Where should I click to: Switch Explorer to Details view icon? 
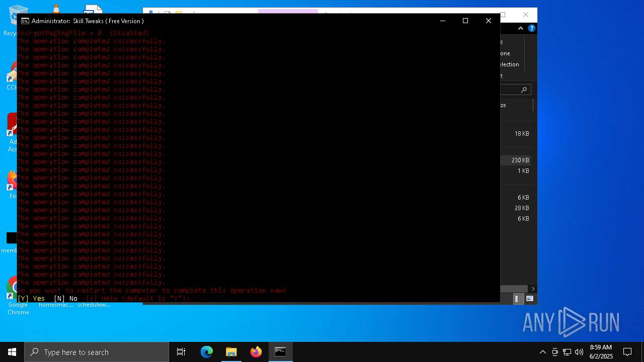[517, 299]
